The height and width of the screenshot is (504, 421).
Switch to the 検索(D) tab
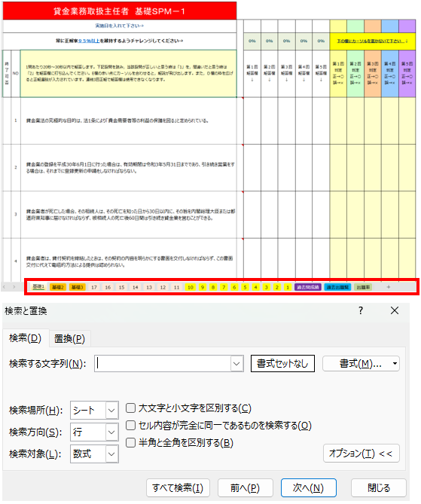[26, 338]
